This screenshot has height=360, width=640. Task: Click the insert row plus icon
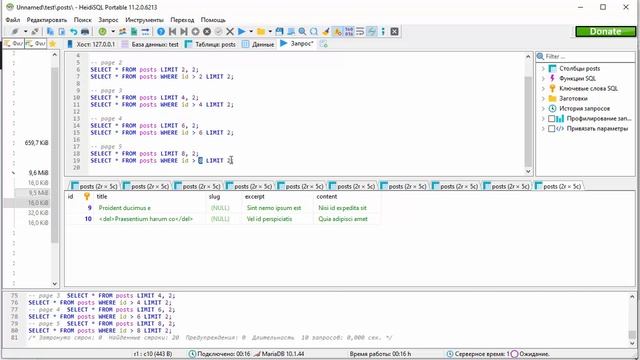click(x=195, y=31)
